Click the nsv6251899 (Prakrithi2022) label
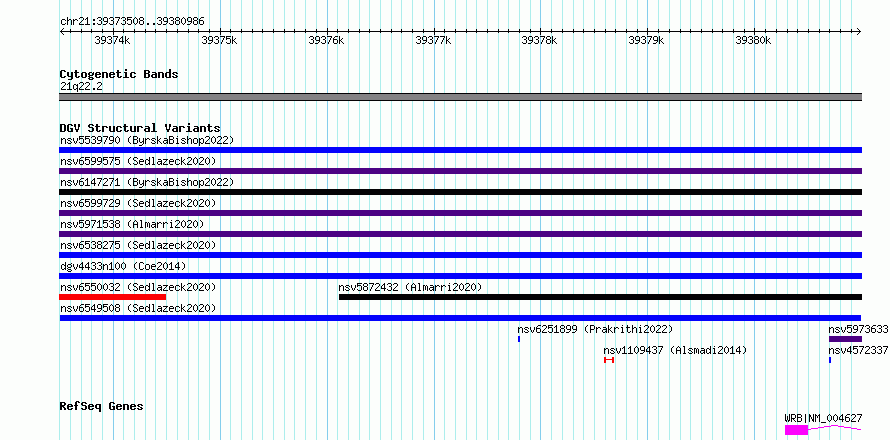Screen dimensions: 890x440 tap(595, 329)
